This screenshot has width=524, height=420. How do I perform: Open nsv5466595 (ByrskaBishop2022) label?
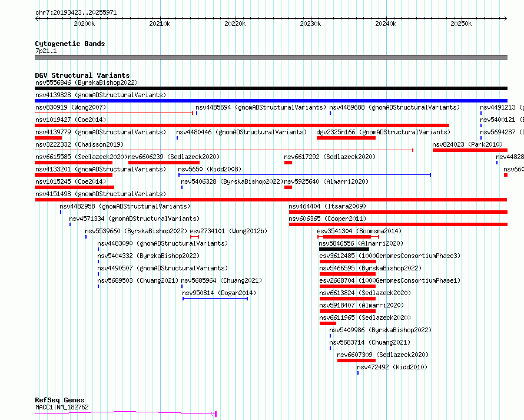pyautogui.click(x=370, y=268)
